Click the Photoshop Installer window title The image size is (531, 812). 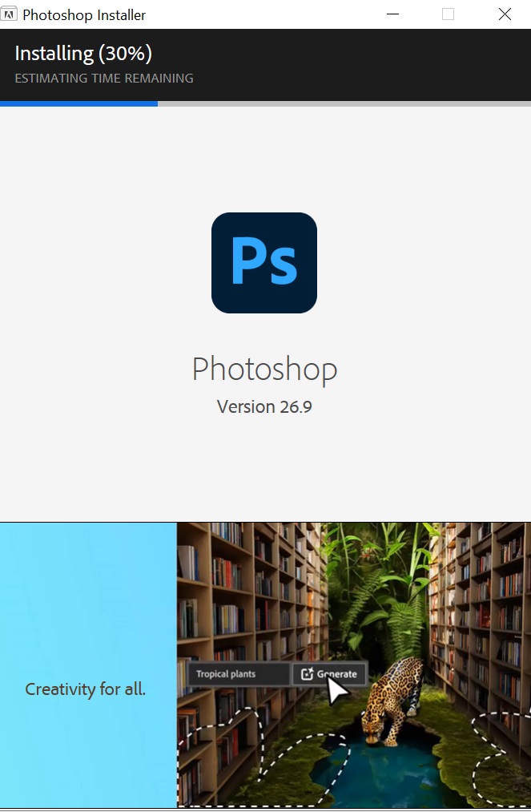[x=84, y=15]
